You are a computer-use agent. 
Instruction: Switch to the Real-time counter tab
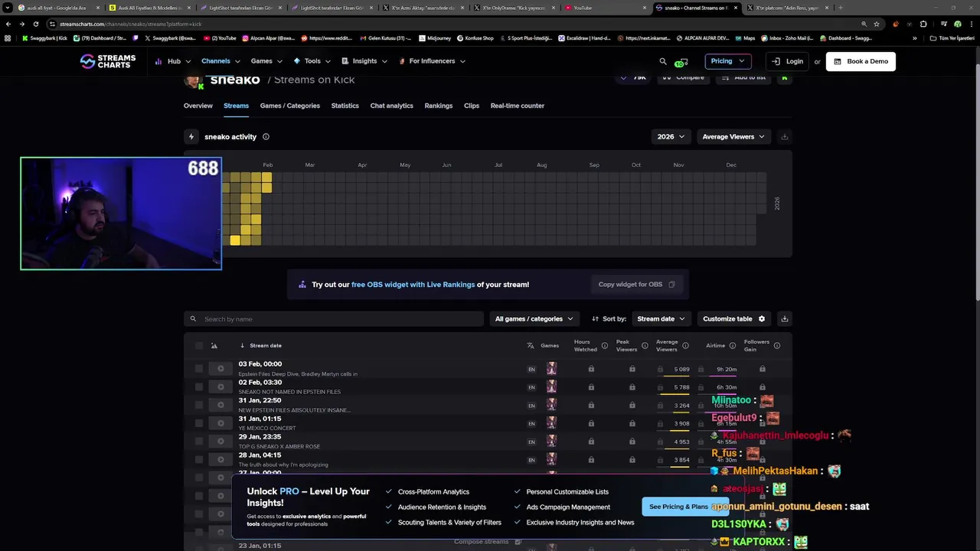[518, 106]
